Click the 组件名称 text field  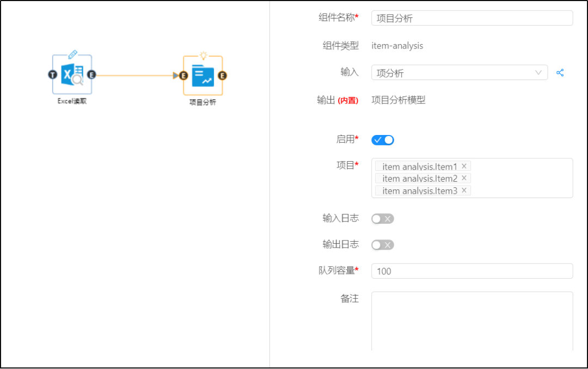coord(471,18)
